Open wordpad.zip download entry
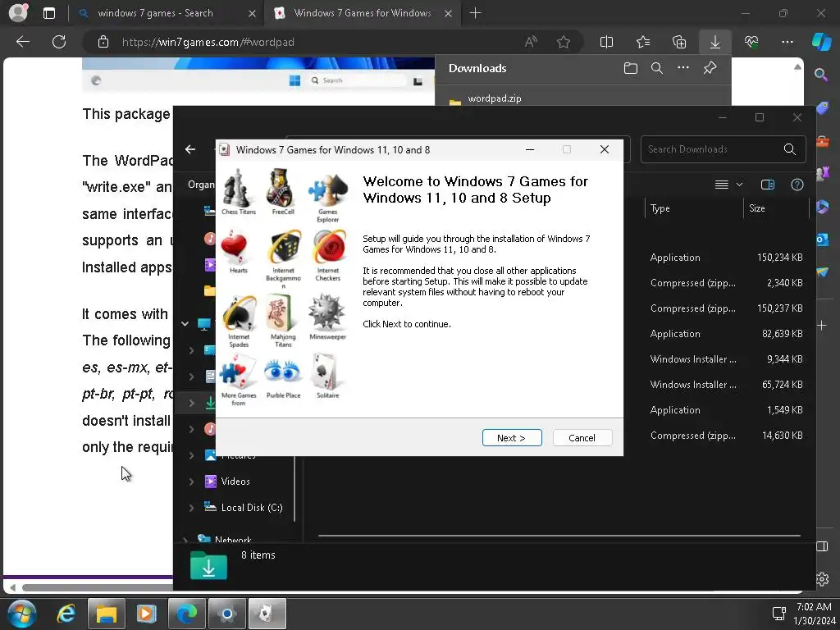Screen dimensions: 840x630 tap(494, 98)
